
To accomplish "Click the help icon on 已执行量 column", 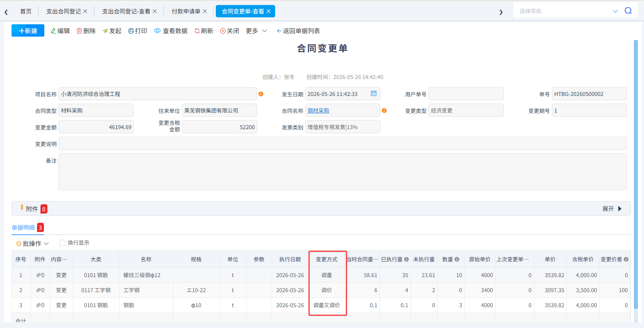I will pyautogui.click(x=406, y=259).
